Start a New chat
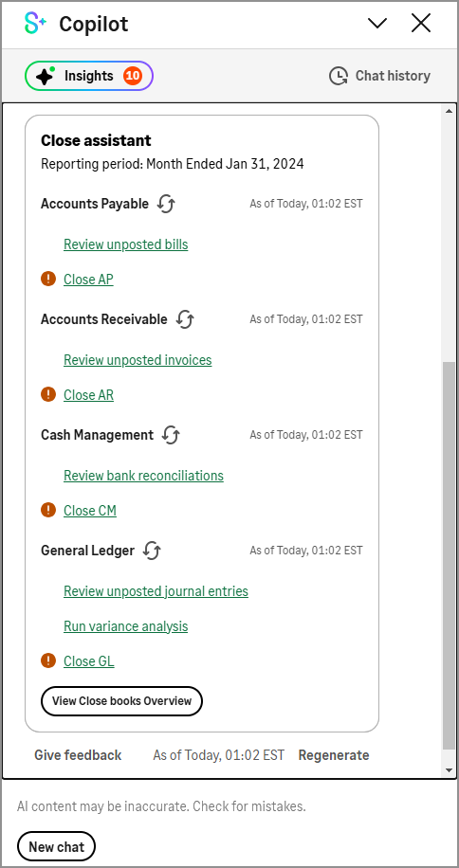 [x=57, y=847]
